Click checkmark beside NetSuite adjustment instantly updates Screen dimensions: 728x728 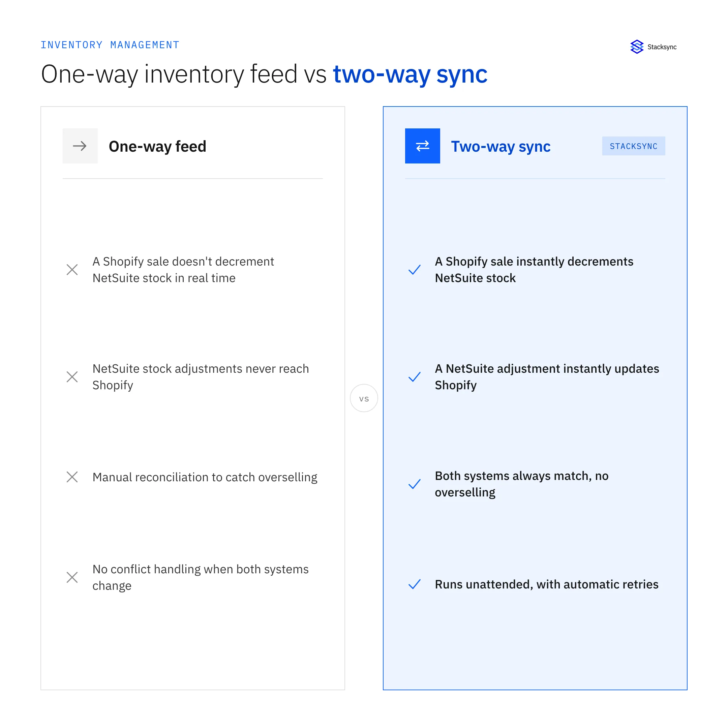[x=415, y=377]
